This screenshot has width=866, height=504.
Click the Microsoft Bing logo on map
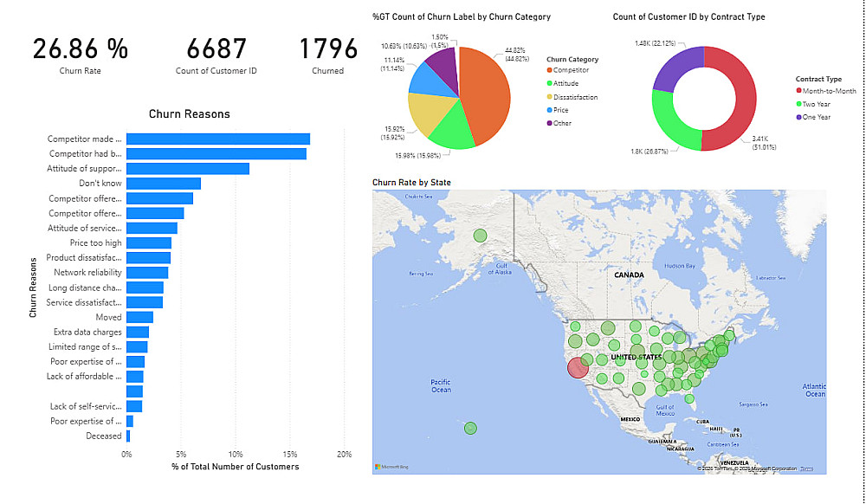[391, 467]
